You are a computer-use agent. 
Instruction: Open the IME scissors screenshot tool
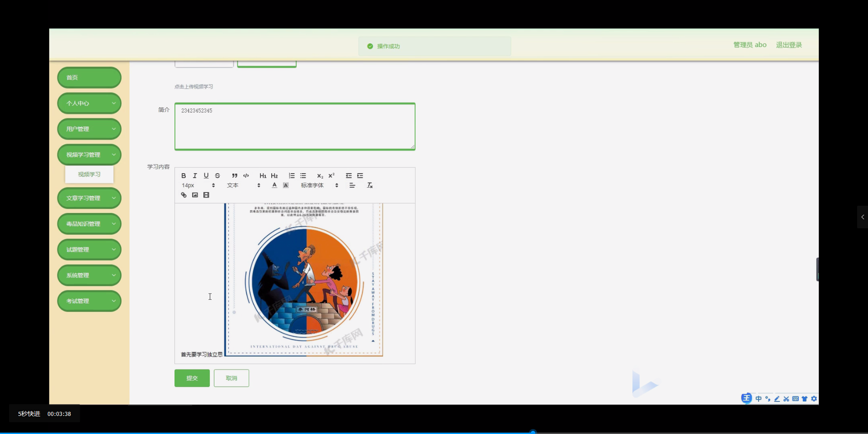click(786, 399)
